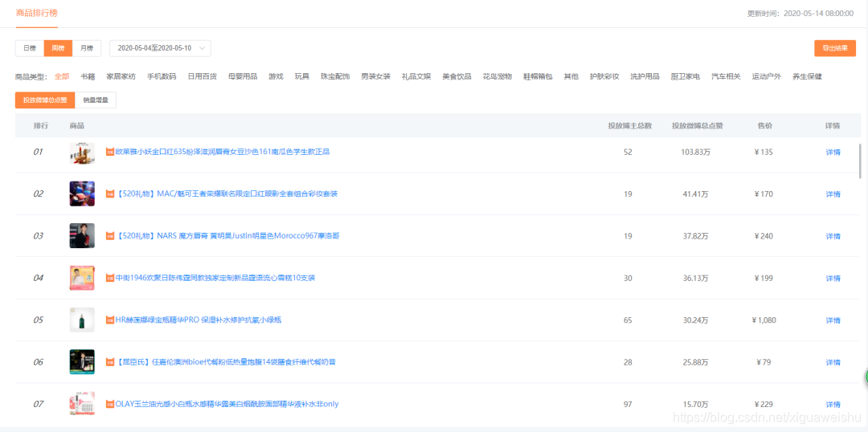868x432 pixels.
Task: Filter product type by 日用百货
Action: (x=202, y=76)
